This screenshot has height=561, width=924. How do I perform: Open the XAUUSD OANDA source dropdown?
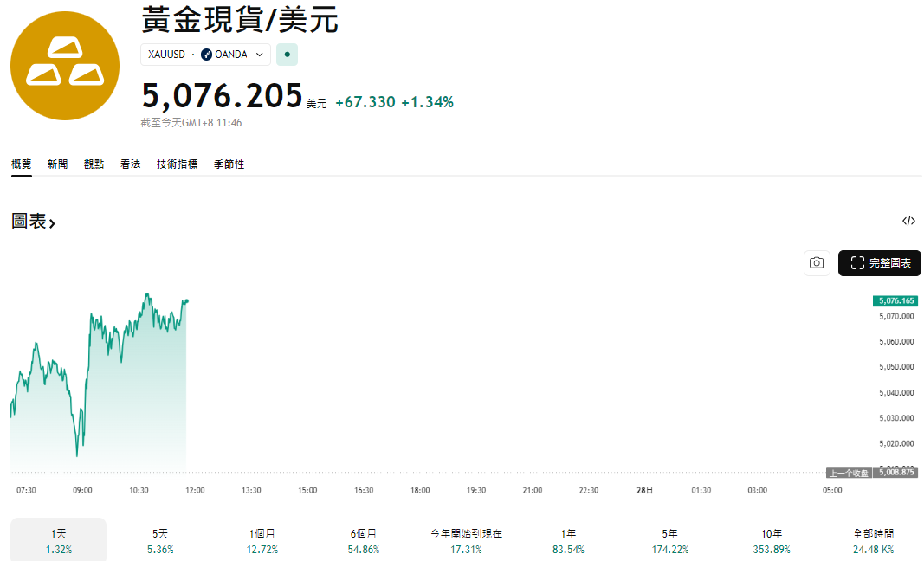206,55
